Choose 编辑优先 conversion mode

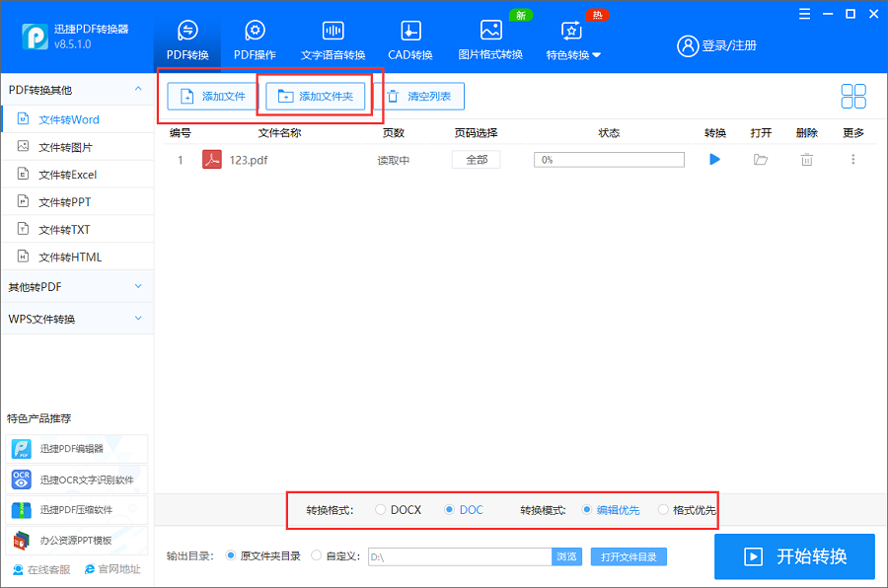[587, 510]
